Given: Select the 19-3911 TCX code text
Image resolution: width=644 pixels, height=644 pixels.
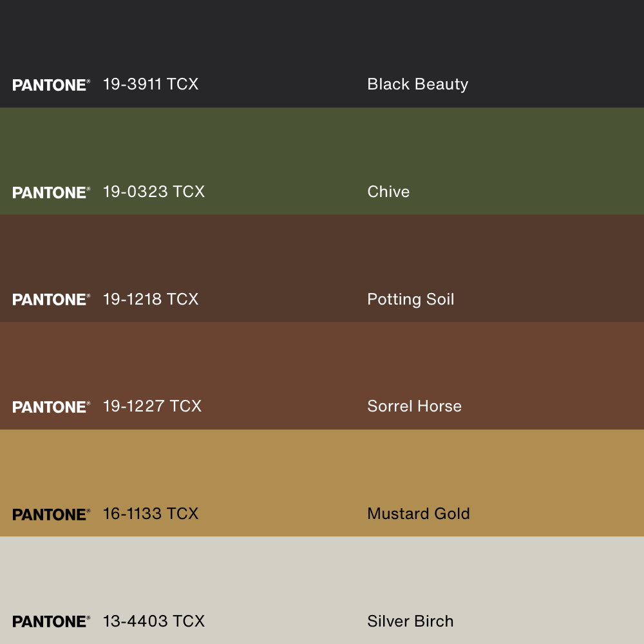Looking at the screenshot, I should 151,84.
